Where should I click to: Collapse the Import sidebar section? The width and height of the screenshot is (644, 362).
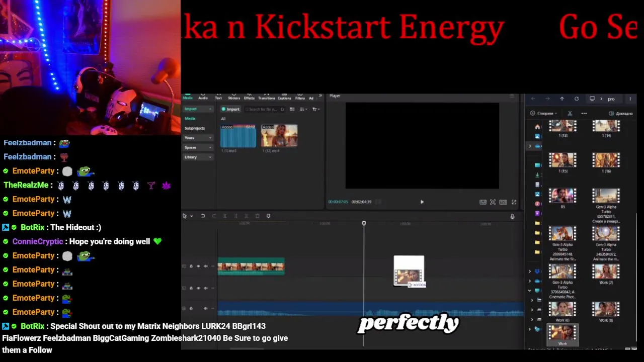(198, 109)
